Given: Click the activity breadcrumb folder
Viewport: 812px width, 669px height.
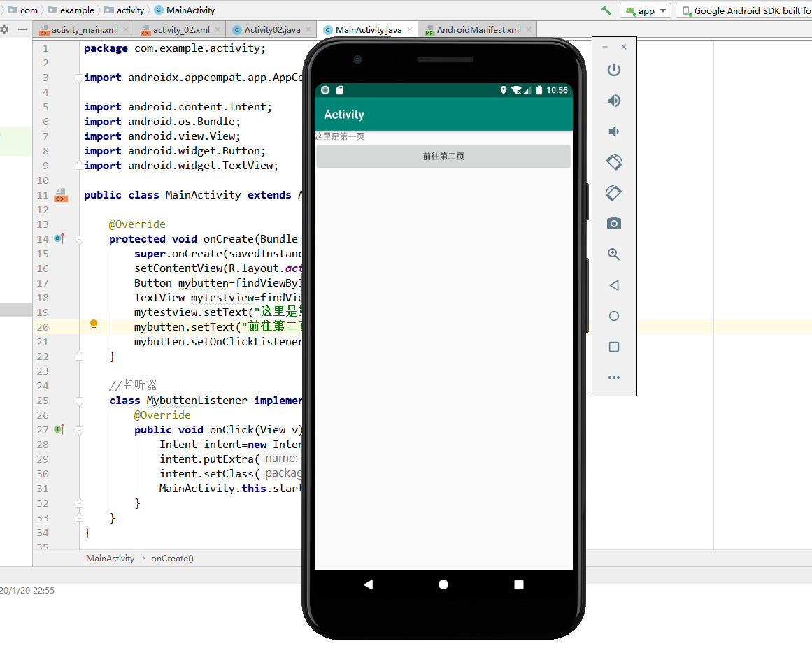Looking at the screenshot, I should tap(124, 10).
